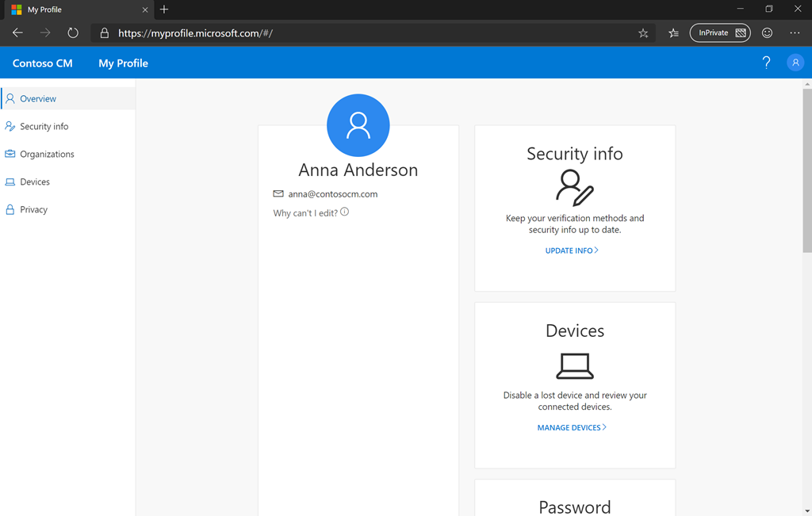This screenshot has width=812, height=516.
Task: Click the InPrivate button in toolbar
Action: [x=719, y=33]
